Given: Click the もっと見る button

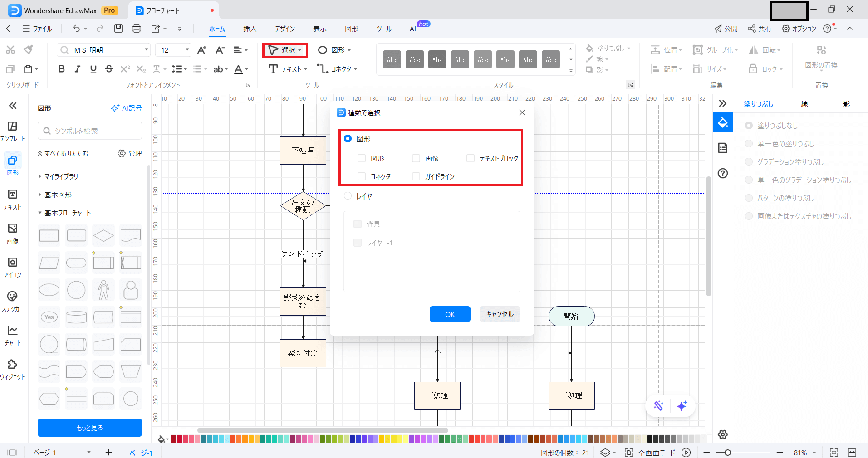Looking at the screenshot, I should pos(90,428).
